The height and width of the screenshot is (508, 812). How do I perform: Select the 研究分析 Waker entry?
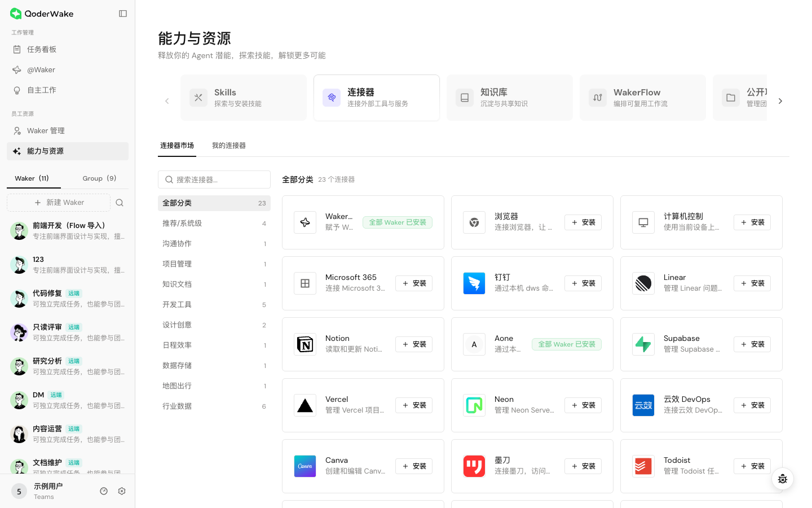tap(68, 366)
